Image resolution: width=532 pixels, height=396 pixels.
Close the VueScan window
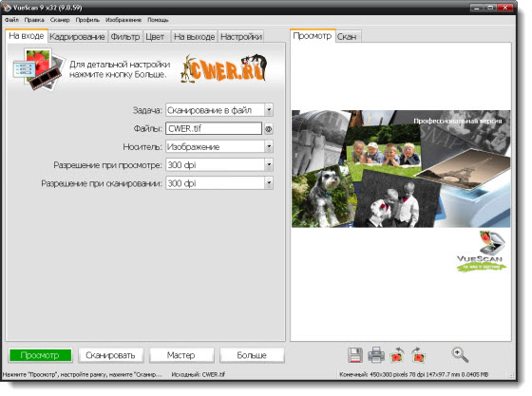pyautogui.click(x=505, y=8)
